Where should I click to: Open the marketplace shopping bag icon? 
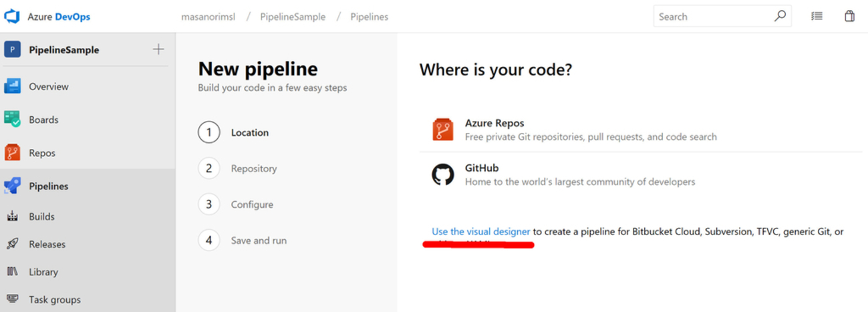849,16
